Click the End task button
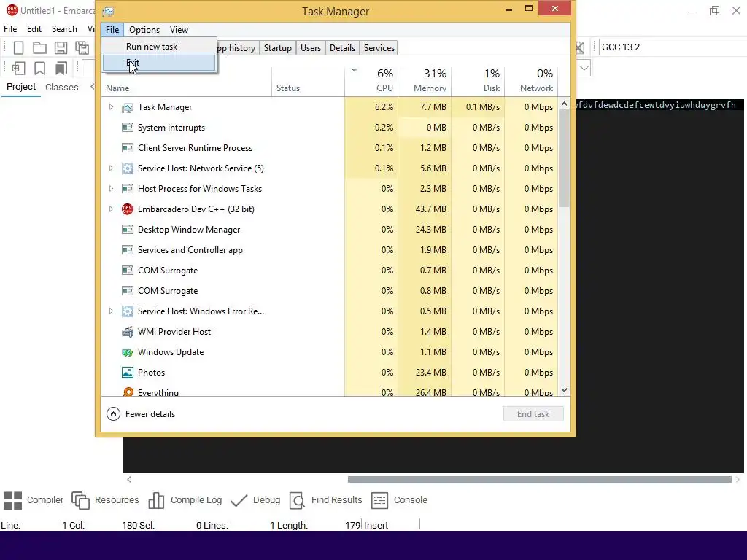The image size is (747, 560). point(533,414)
